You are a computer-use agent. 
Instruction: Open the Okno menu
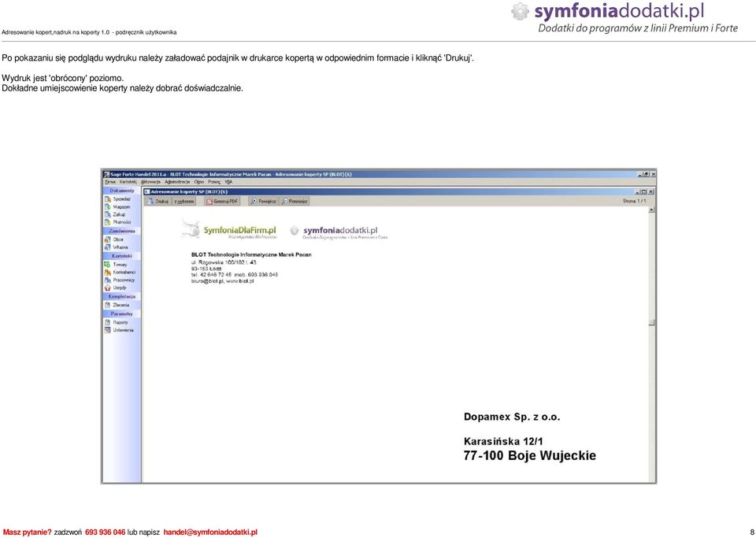(199, 182)
